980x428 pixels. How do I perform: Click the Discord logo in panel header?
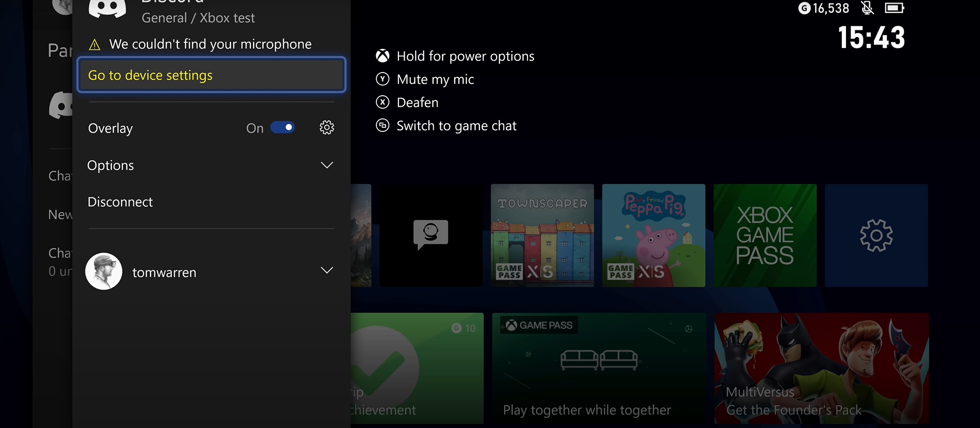107,9
